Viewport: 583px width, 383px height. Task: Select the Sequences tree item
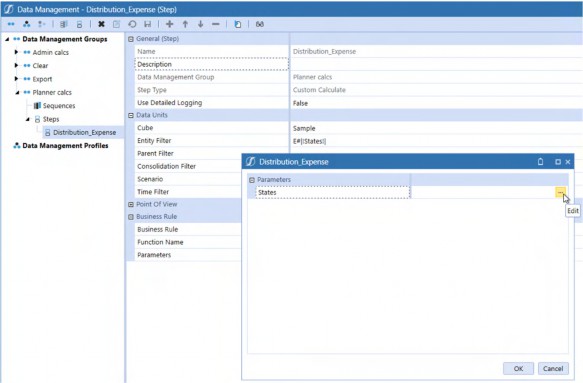tap(59, 106)
